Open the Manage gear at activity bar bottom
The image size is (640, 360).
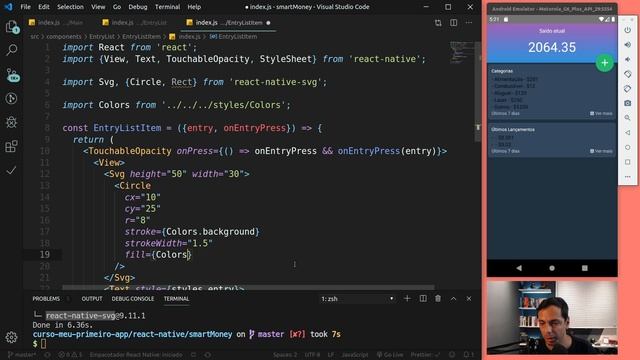point(11,337)
